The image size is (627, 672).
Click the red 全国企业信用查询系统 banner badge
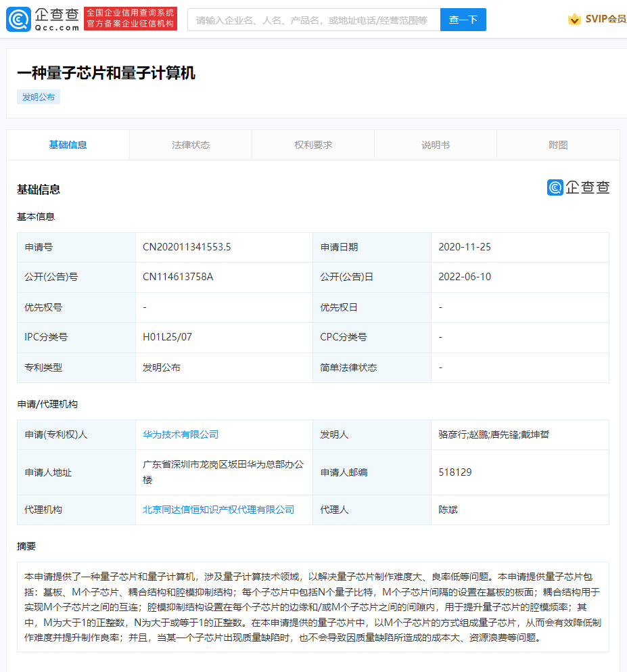click(x=131, y=19)
